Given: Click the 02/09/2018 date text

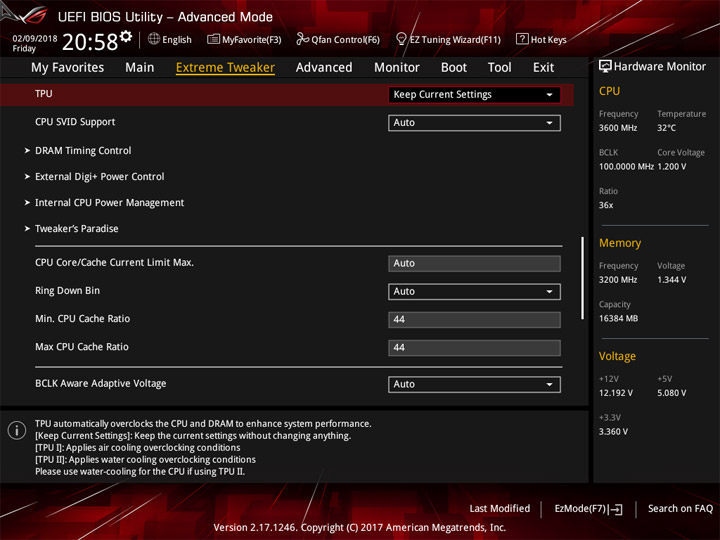Looking at the screenshot, I should click(34, 39).
